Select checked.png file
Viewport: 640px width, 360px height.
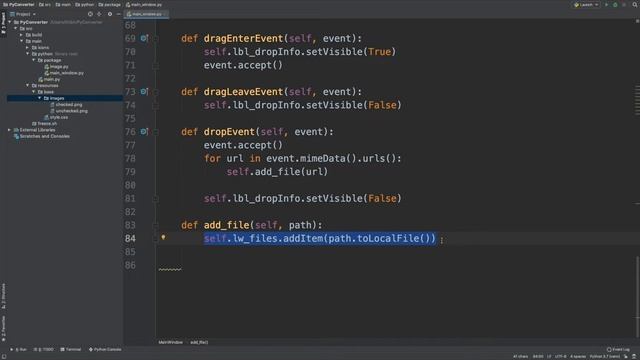click(66, 104)
